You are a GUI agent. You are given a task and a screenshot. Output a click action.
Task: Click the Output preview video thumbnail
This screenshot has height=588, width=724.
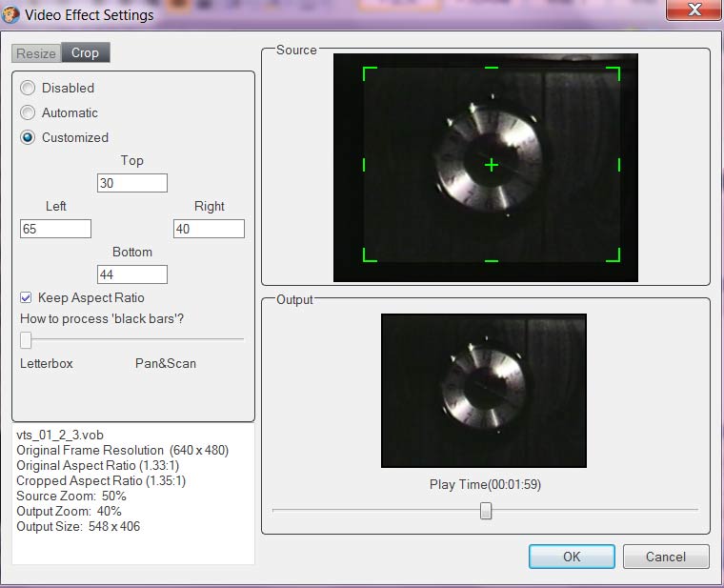(484, 391)
